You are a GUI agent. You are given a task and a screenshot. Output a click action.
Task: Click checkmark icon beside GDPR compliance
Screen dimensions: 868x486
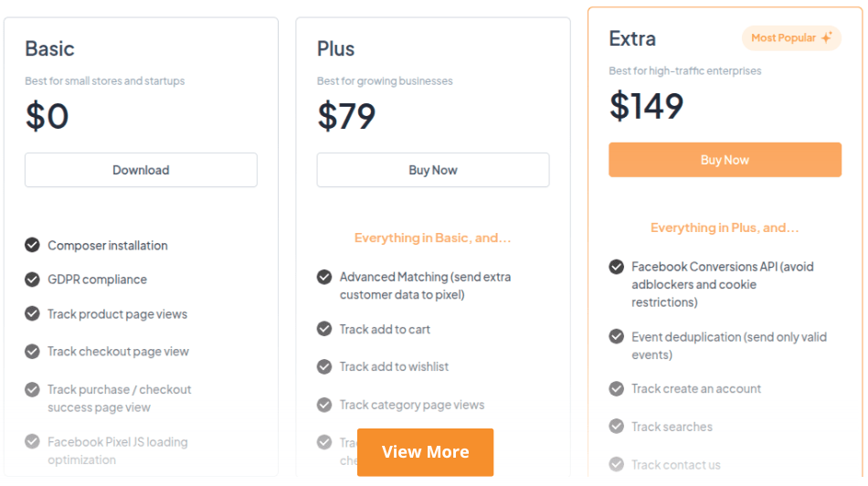[32, 280]
